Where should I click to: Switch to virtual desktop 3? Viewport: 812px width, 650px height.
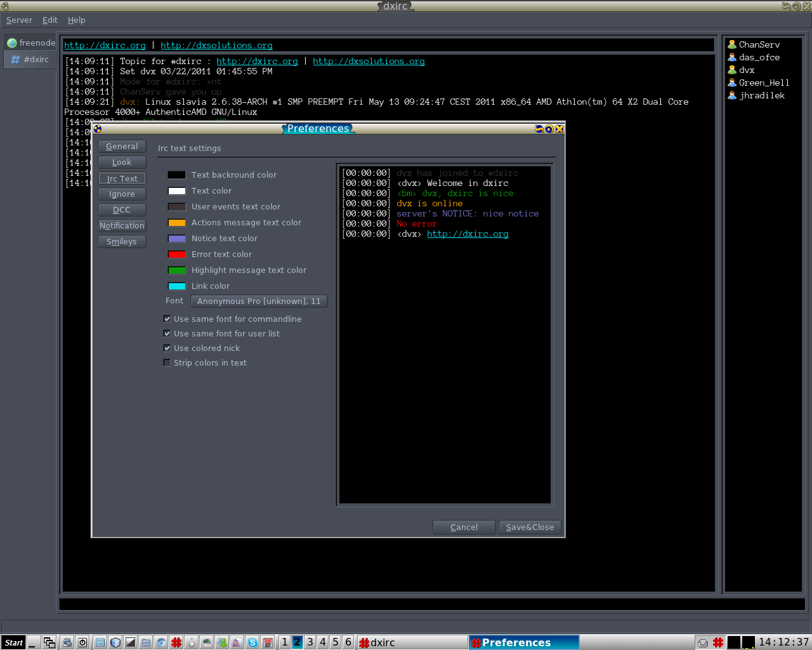pyautogui.click(x=310, y=642)
